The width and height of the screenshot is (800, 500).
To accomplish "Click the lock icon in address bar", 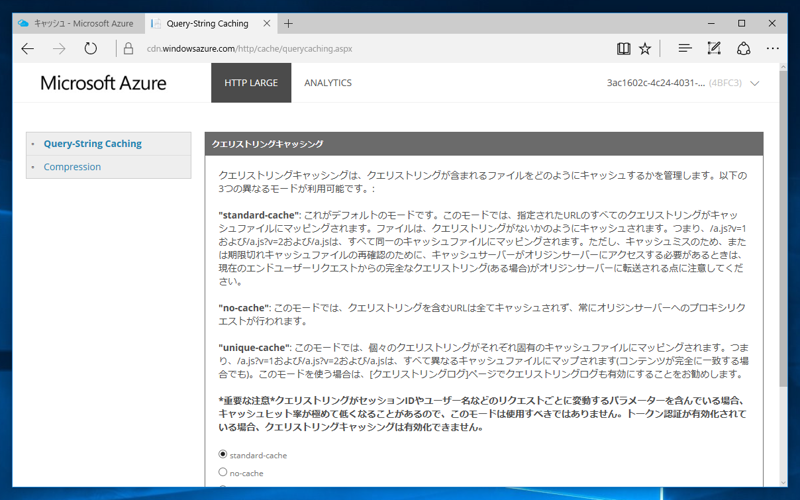I will [129, 49].
